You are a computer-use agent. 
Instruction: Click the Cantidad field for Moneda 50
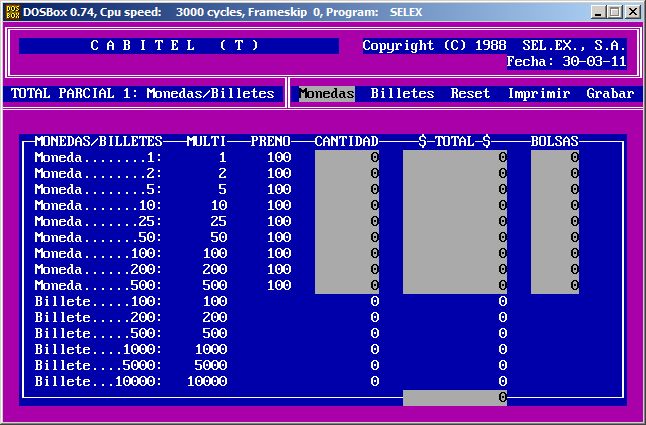tap(347, 238)
